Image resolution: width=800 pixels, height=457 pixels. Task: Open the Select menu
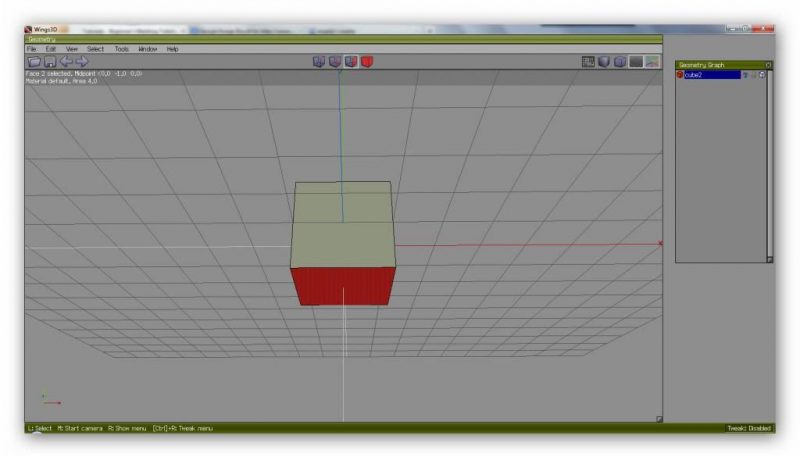coord(95,48)
